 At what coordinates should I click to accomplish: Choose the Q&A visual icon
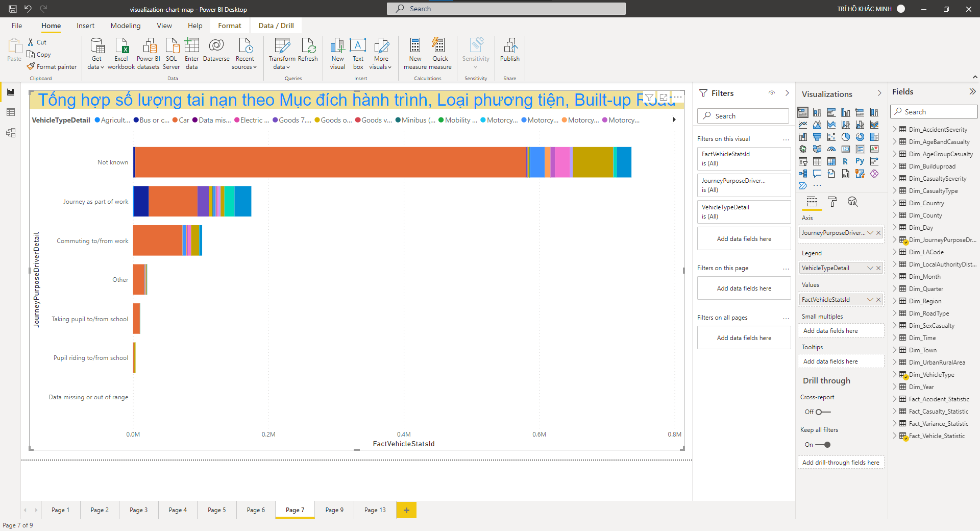(817, 174)
